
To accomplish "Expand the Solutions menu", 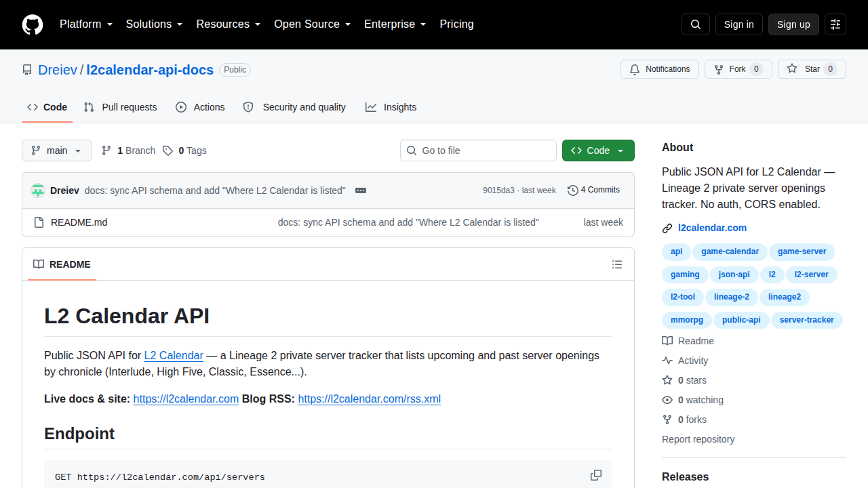I will click(154, 24).
